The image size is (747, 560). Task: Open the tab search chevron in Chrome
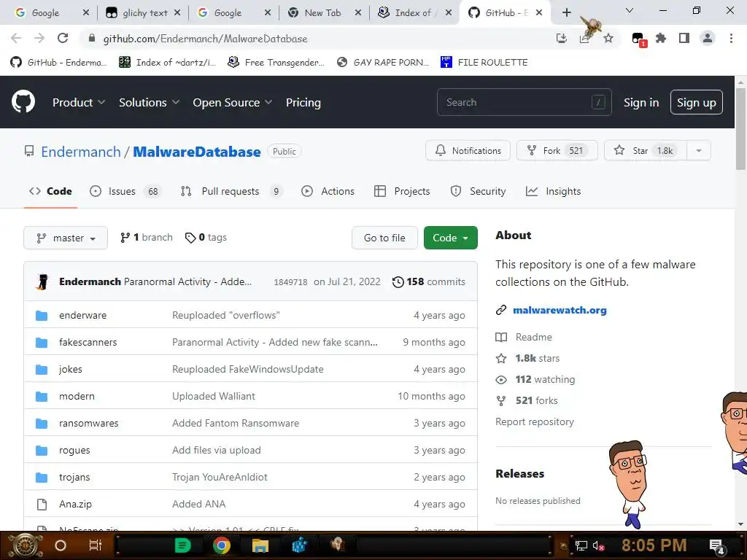[630, 10]
